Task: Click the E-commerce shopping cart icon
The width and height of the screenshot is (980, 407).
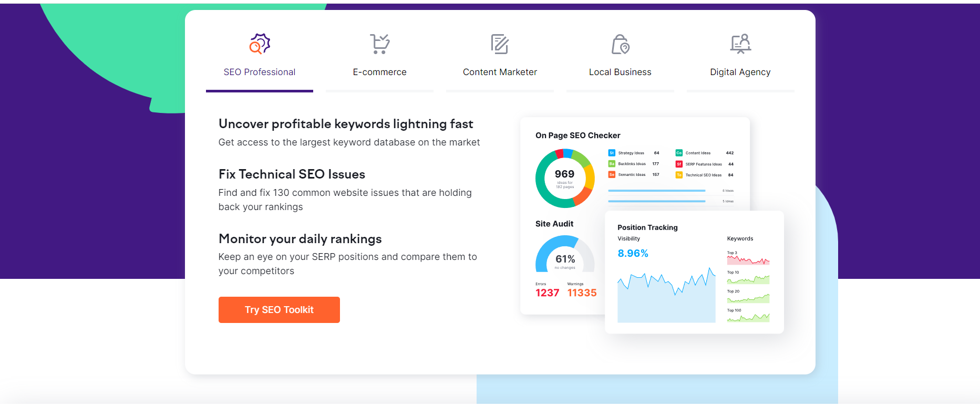Action: (379, 44)
